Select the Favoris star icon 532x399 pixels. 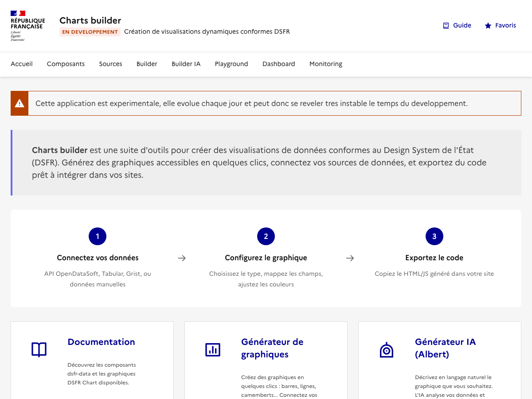click(x=488, y=25)
